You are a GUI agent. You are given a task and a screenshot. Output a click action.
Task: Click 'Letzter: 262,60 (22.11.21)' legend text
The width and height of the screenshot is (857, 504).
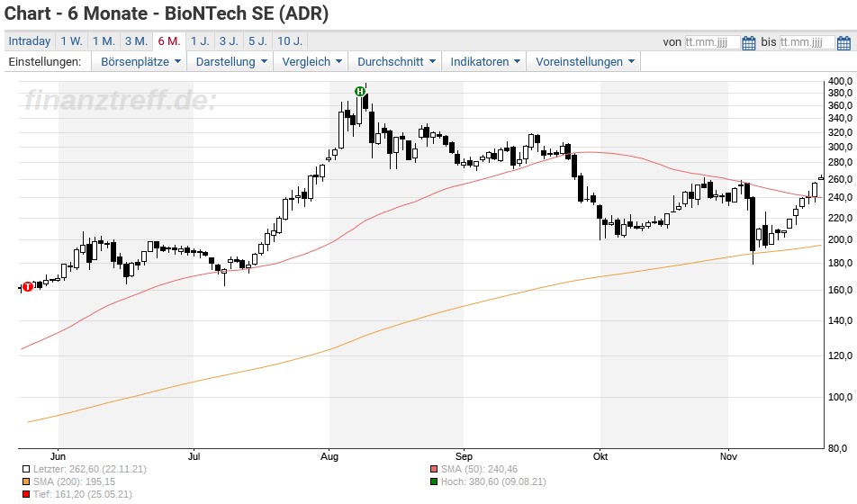click(x=90, y=469)
